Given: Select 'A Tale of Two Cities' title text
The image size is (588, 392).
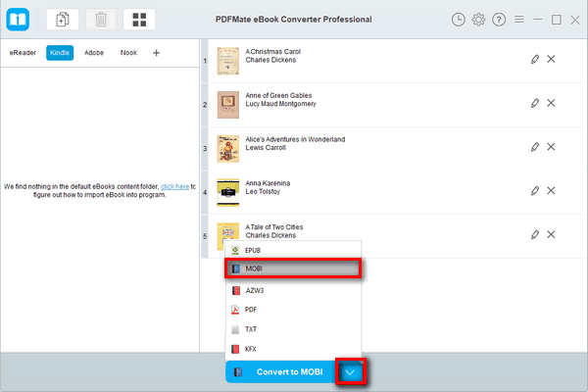Looking at the screenshot, I should [x=274, y=227].
